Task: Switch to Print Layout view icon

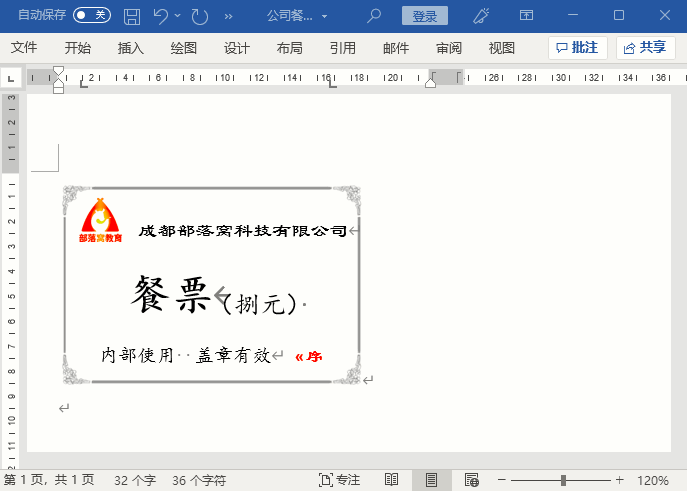Action: [432, 480]
